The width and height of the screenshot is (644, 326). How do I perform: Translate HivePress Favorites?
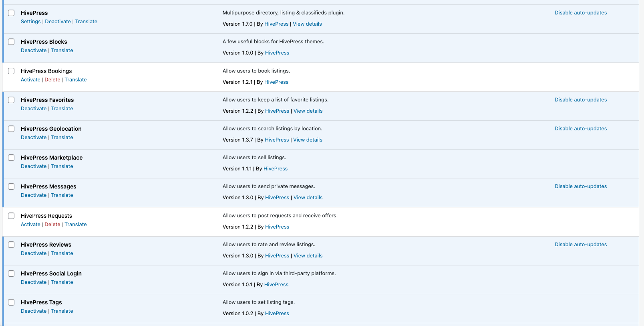(62, 109)
